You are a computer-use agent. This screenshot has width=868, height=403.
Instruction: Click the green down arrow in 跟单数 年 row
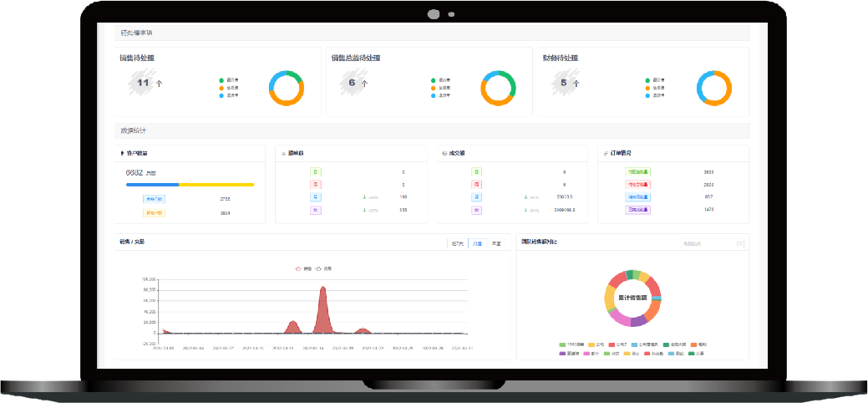pyautogui.click(x=364, y=210)
